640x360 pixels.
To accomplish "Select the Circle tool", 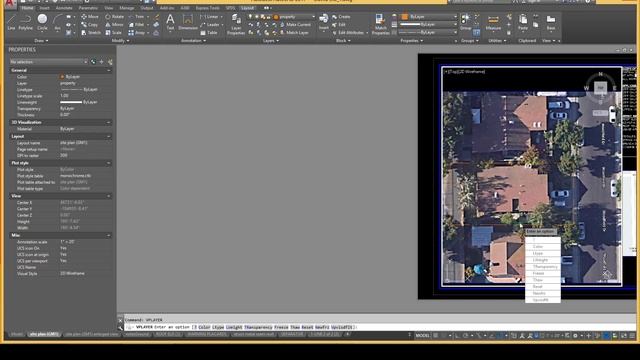I will (42, 22).
